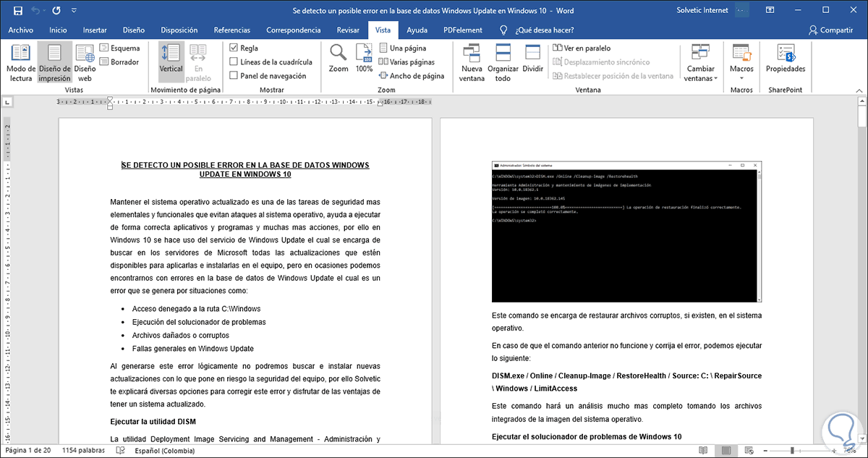Image resolution: width=868 pixels, height=458 pixels.
Task: Switch to the Revisar tab
Action: coord(348,30)
